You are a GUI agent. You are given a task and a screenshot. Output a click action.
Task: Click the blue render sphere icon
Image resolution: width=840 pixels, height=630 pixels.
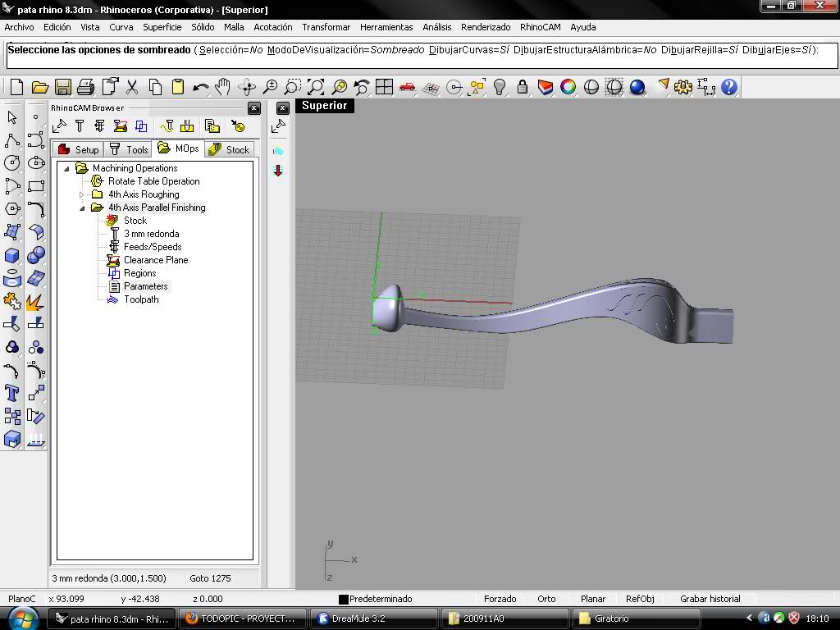[x=637, y=87]
